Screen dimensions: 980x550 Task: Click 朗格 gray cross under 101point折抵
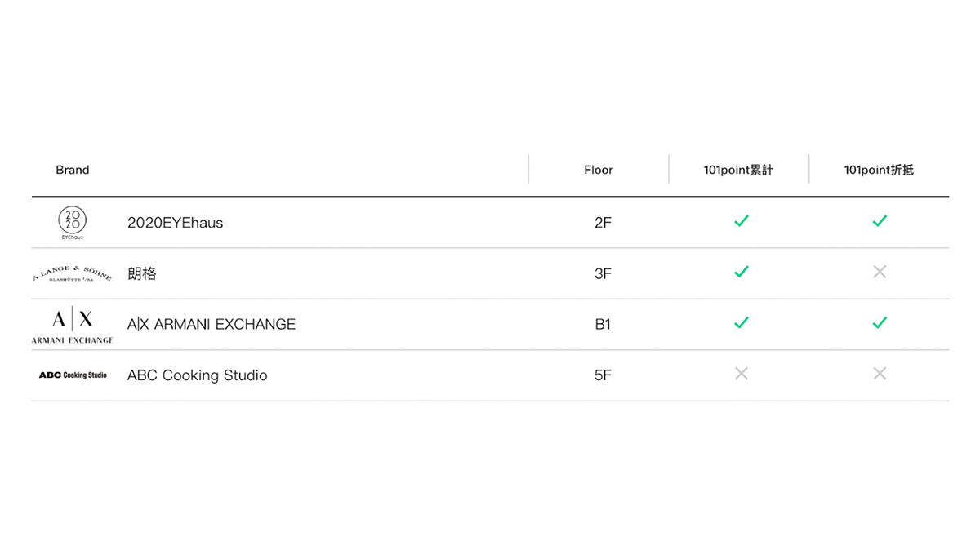click(x=880, y=272)
